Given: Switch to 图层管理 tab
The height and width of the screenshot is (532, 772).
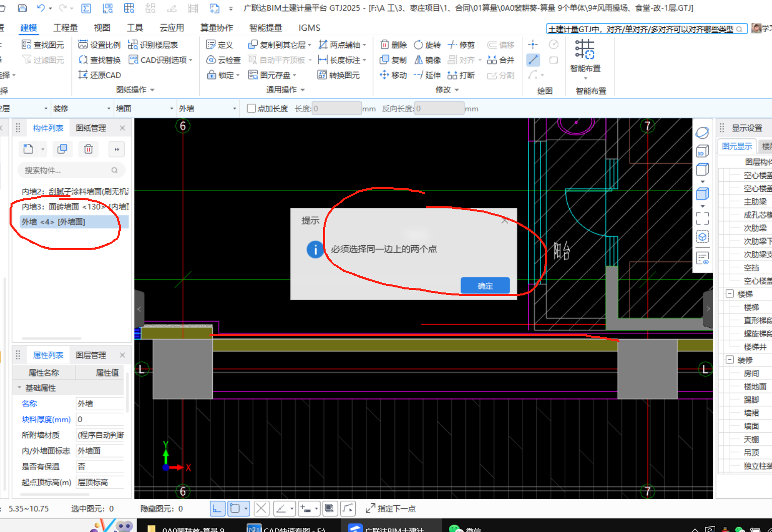Looking at the screenshot, I should [x=91, y=355].
